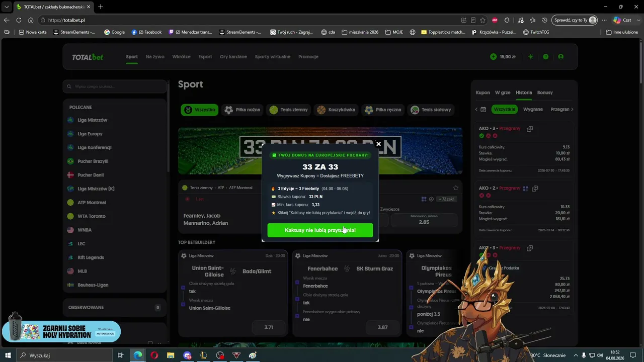The width and height of the screenshot is (644, 362).
Task: Focus the sports search input field
Action: 115,86
